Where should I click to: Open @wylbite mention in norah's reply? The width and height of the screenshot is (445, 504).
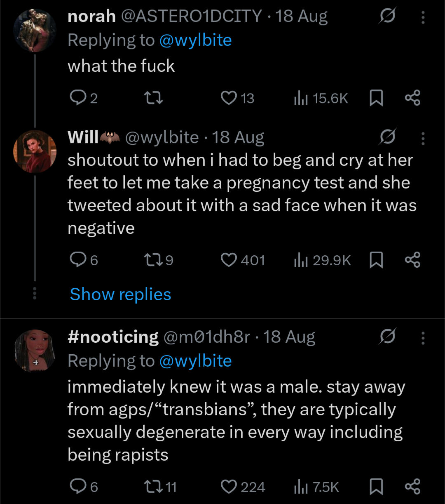[x=195, y=40]
